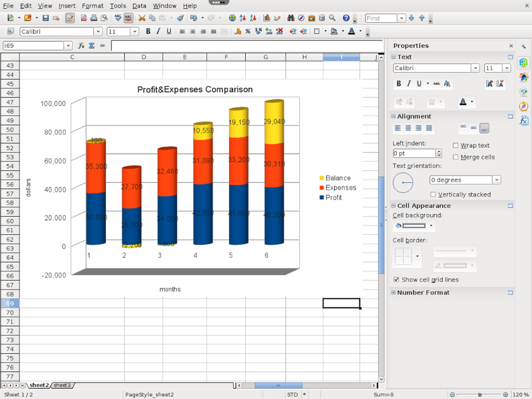Click the Function Wizard icon
The width and height of the screenshot is (532, 399).
[81, 46]
